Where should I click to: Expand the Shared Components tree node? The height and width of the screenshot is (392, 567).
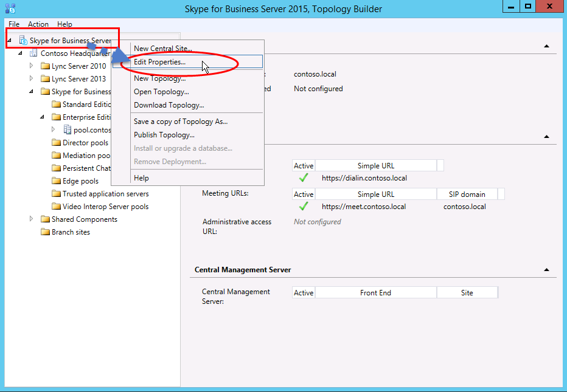click(x=31, y=219)
